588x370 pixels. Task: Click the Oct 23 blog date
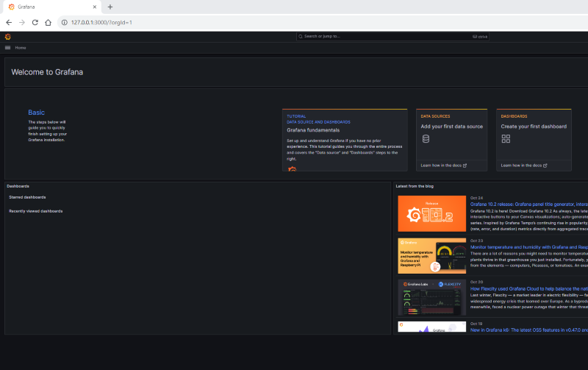pos(476,241)
